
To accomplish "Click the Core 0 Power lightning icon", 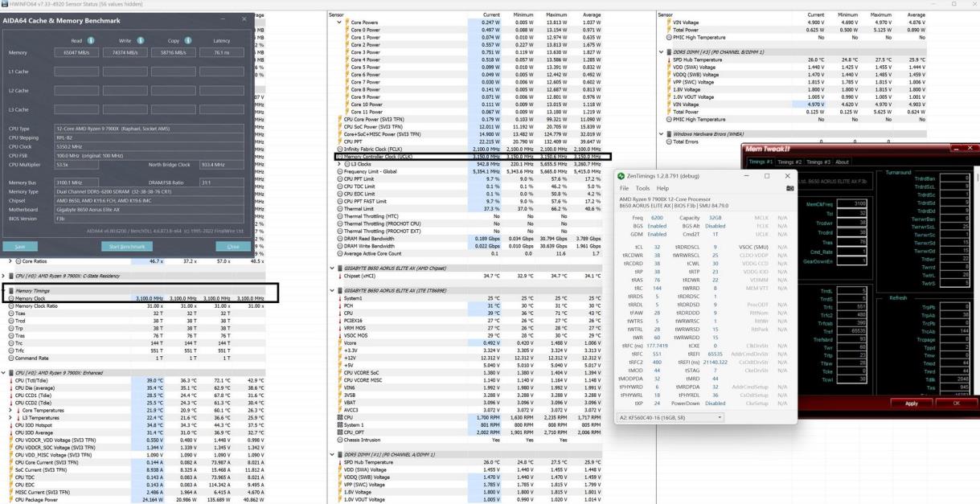I will pos(348,30).
